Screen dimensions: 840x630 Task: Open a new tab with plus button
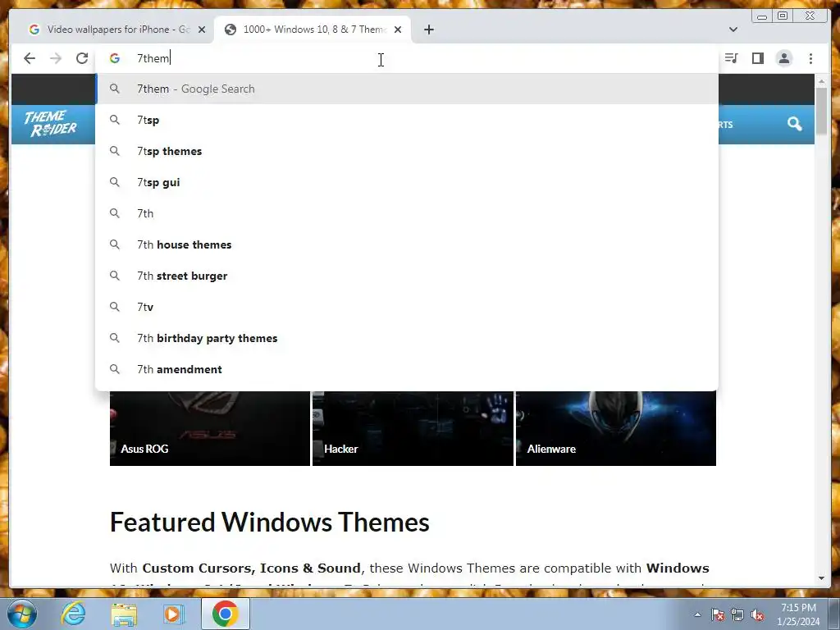(x=428, y=30)
